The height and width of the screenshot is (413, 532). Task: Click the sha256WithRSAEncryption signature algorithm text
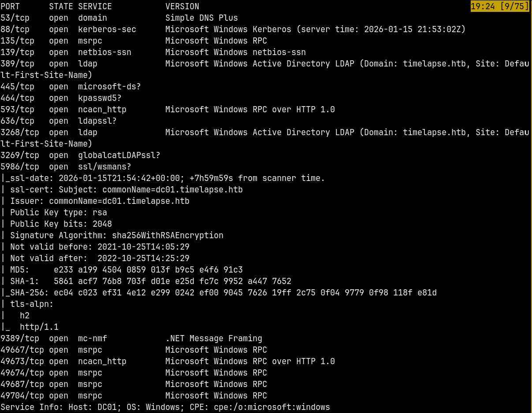pos(167,236)
